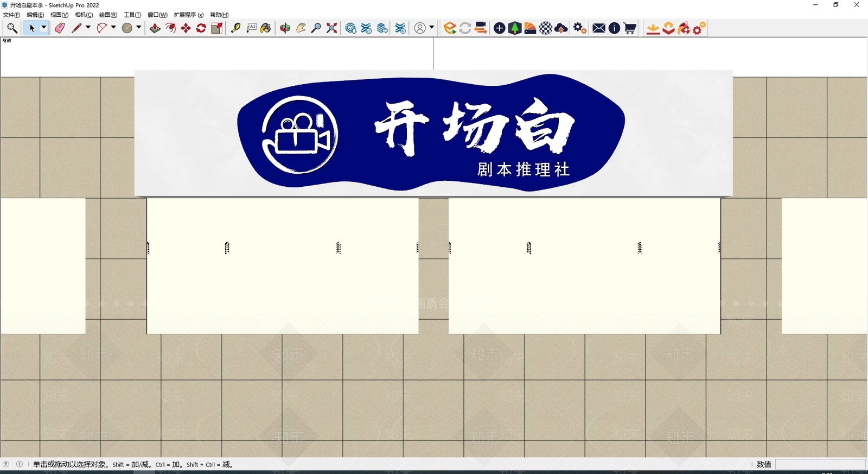
Task: Open the 工具(T) menu
Action: pos(132,15)
